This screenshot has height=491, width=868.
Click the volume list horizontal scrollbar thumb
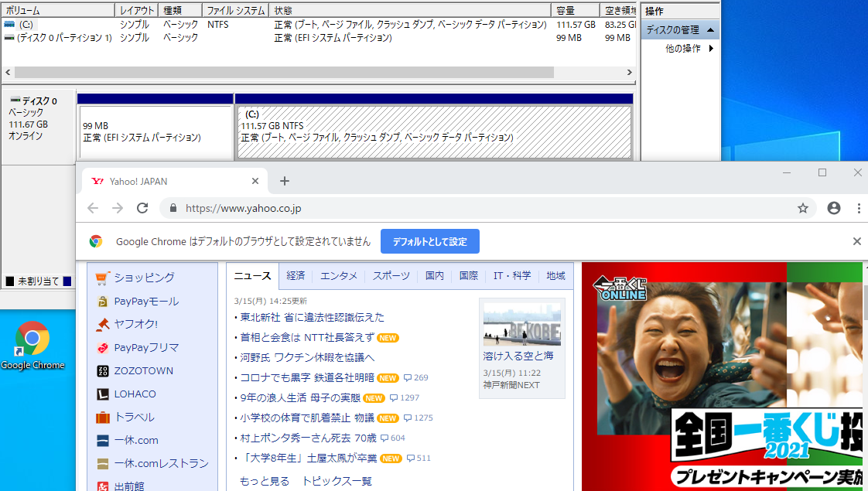click(x=284, y=73)
